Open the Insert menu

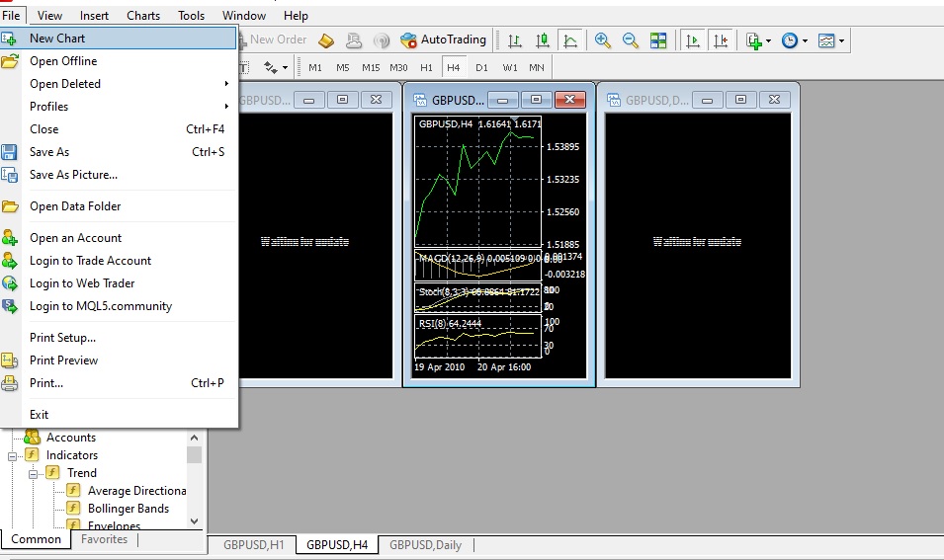94,16
